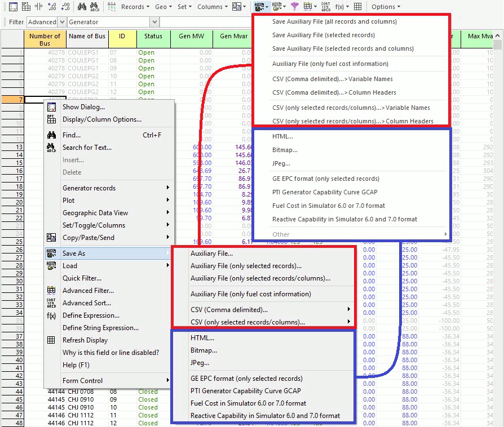Click the Status column header

(153, 37)
